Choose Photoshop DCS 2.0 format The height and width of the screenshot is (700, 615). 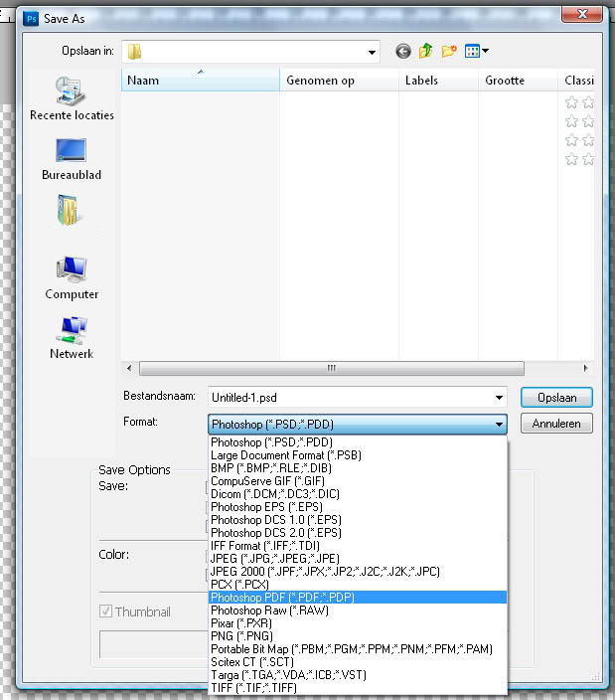pyautogui.click(x=358, y=533)
